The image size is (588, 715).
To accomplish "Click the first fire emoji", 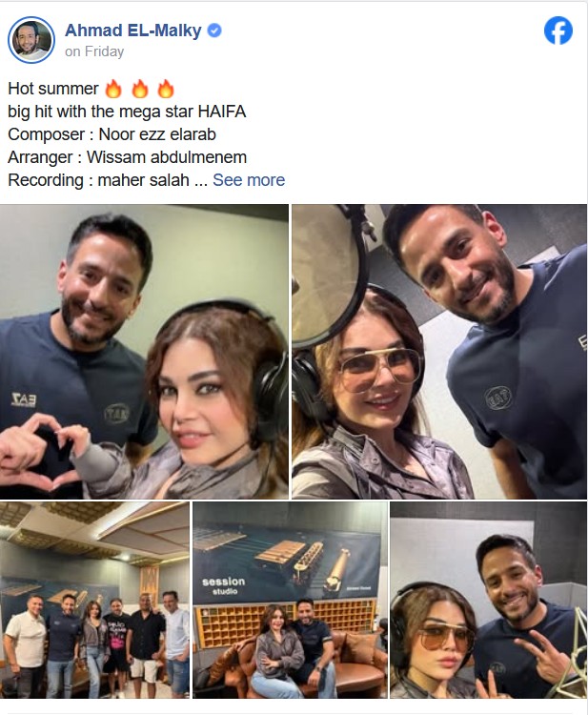I will [113, 89].
